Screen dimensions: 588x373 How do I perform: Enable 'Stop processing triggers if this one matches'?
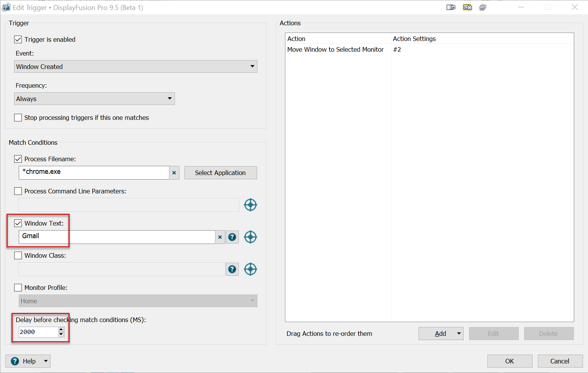point(18,118)
